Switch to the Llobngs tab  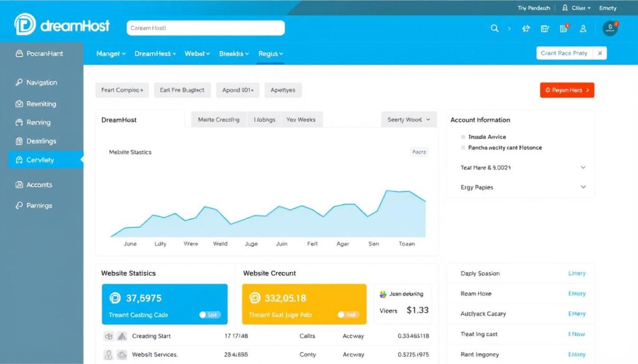coord(264,119)
